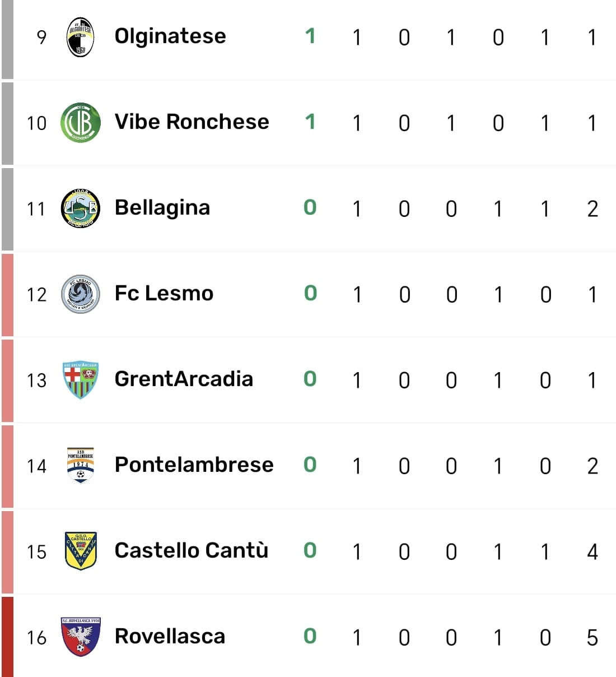Open Fc Lesmo team name

[164, 294]
